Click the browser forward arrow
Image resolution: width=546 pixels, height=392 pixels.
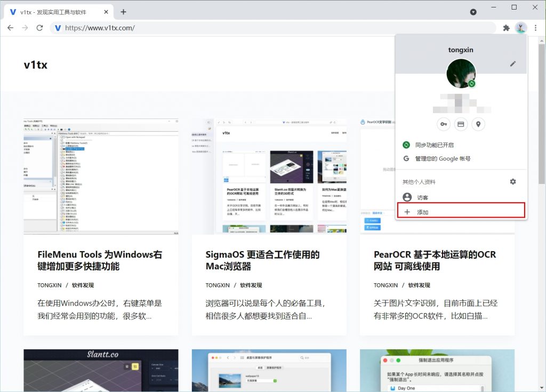coord(25,28)
